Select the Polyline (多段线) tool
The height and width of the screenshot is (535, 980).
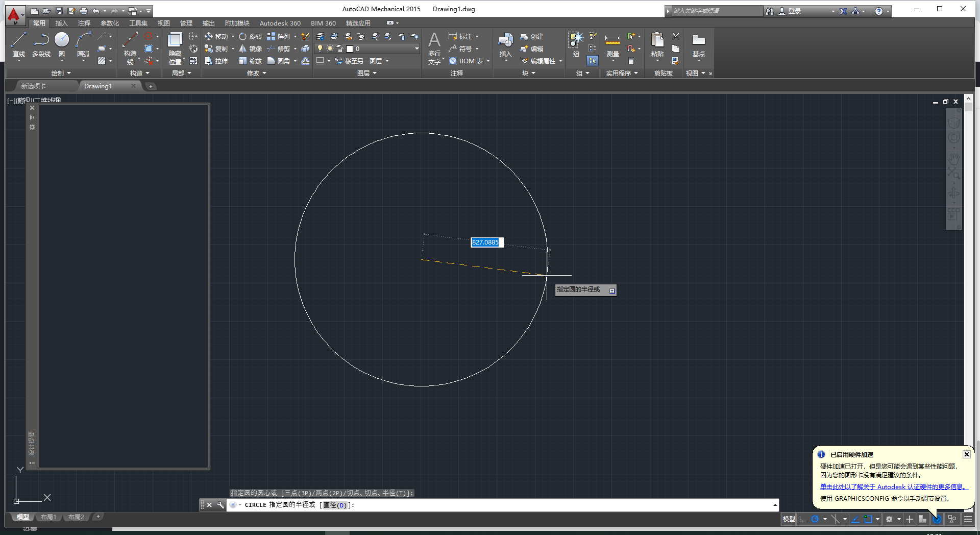point(41,45)
